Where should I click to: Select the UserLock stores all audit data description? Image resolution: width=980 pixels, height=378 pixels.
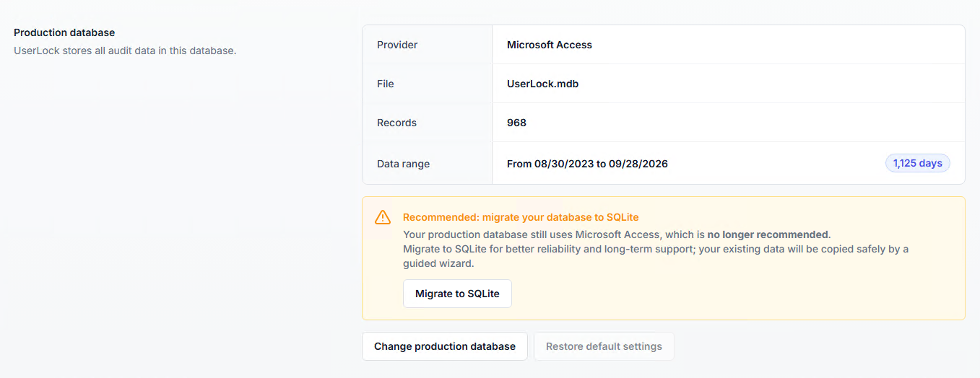(125, 50)
